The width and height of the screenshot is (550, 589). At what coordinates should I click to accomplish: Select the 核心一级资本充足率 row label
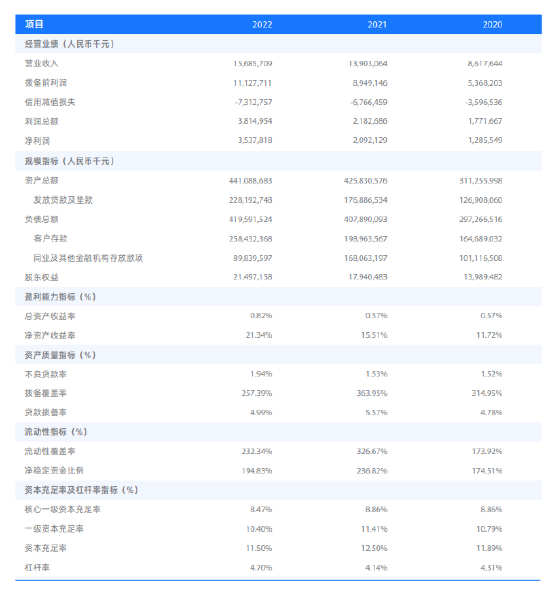pos(63,509)
